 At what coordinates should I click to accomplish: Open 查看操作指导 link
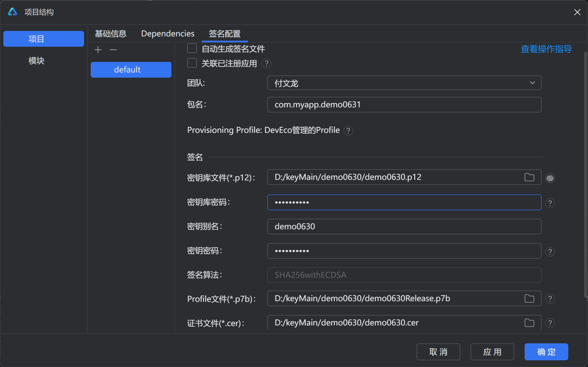coord(546,49)
